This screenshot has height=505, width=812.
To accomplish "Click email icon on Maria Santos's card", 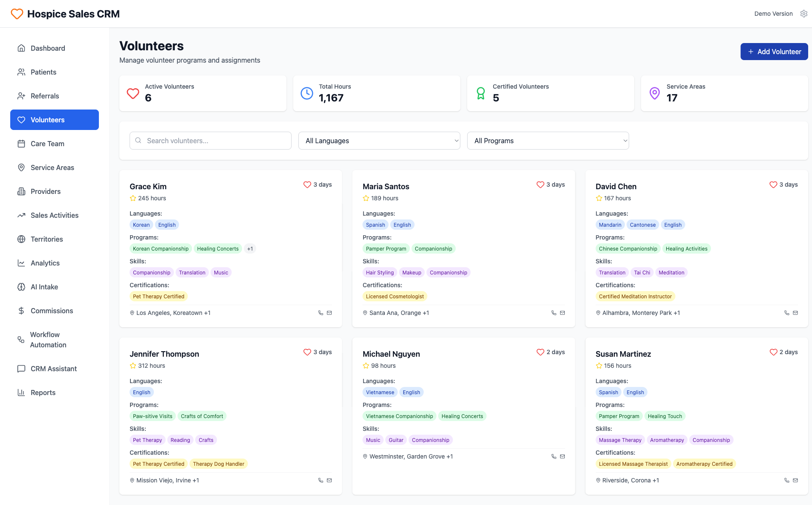I will pyautogui.click(x=562, y=313).
